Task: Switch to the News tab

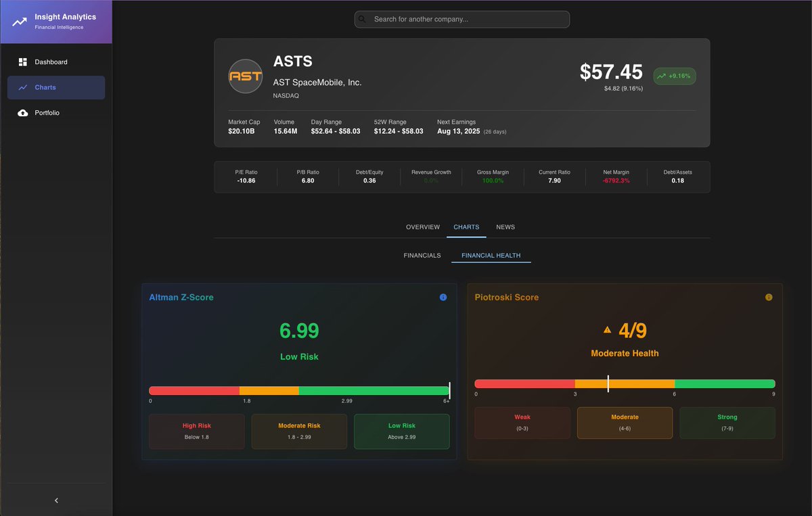Action: pyautogui.click(x=505, y=227)
